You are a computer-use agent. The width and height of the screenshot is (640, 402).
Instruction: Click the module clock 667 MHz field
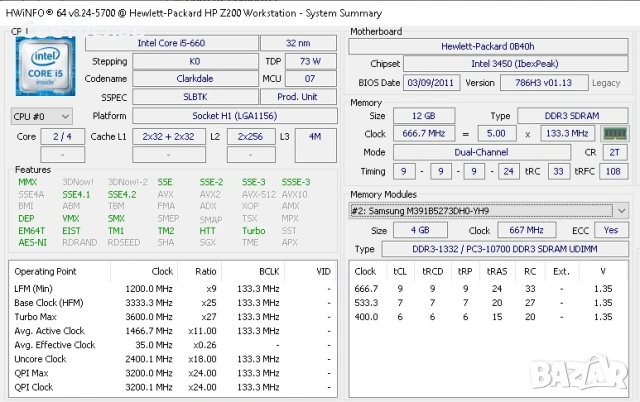click(x=527, y=230)
